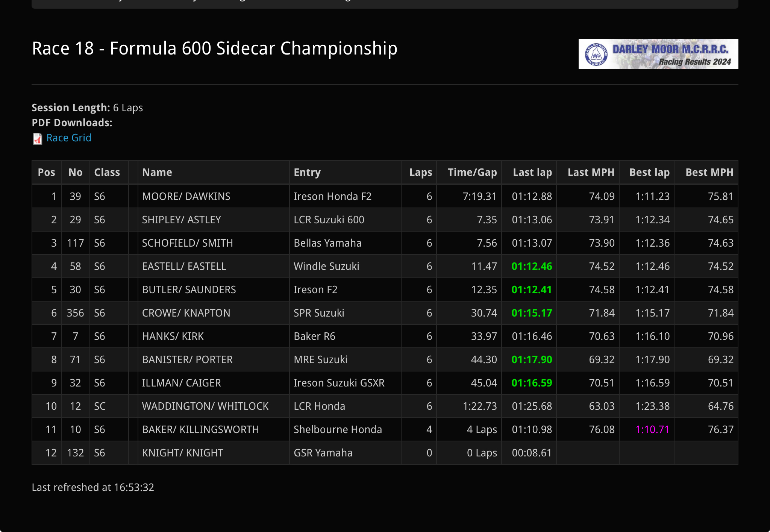Select the CROWE/ KNAPTON name cell
770x532 pixels.
[214, 313]
